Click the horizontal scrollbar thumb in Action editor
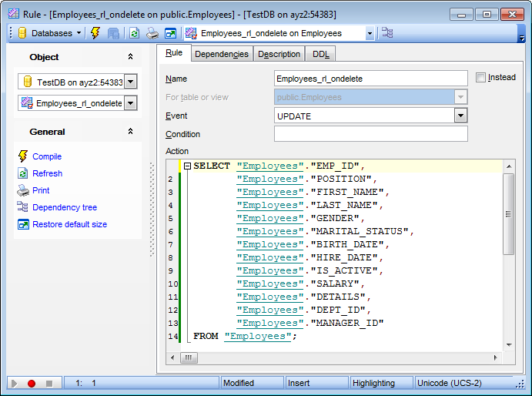This screenshot has width=532, height=396. [189, 357]
